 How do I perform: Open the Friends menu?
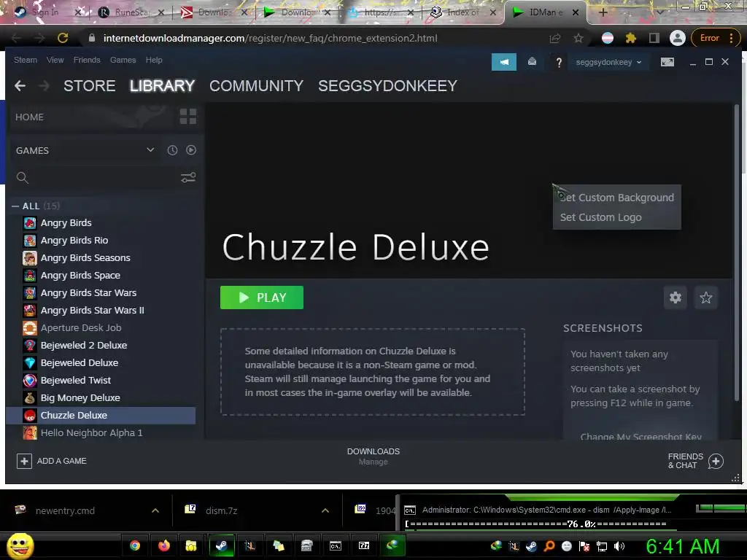87,60
